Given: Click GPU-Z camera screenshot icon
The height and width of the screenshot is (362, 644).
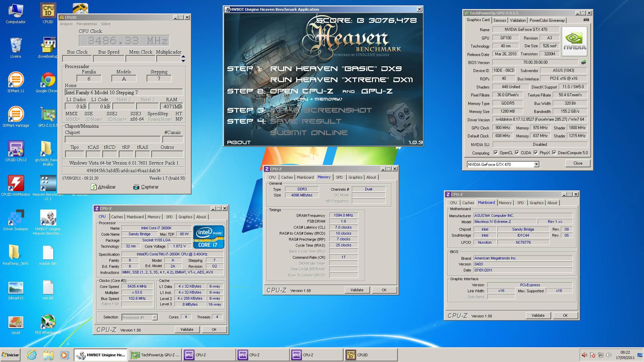Looking at the screenshot, I should 586,20.
